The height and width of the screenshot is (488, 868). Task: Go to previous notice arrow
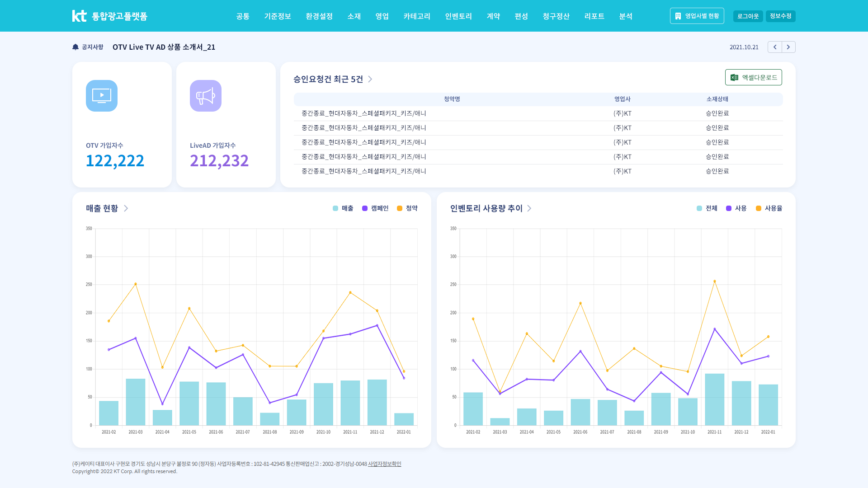pos(774,47)
